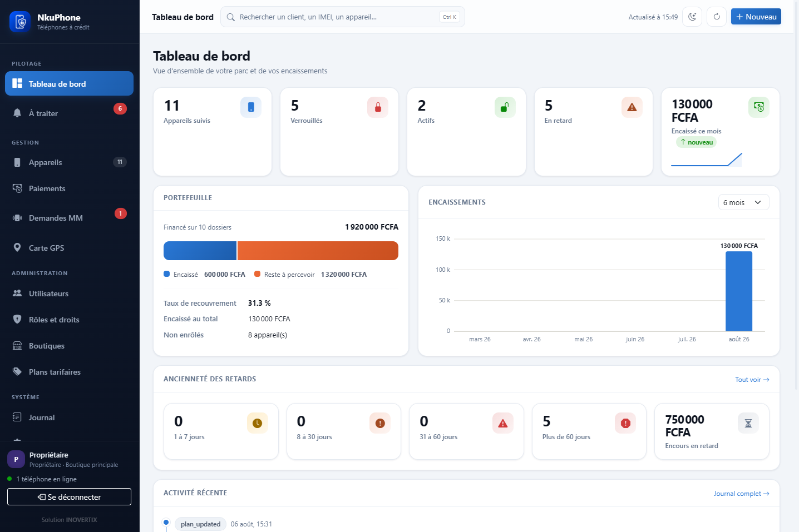
Task: Click the Se déconnecter button
Action: [x=69, y=497]
